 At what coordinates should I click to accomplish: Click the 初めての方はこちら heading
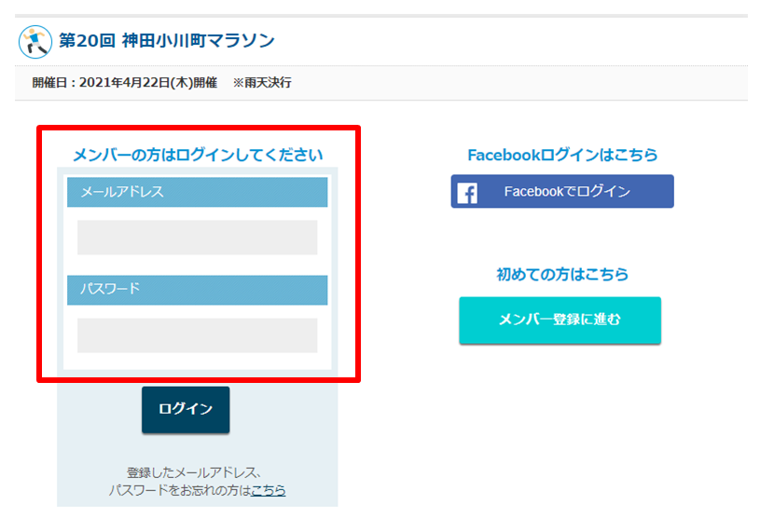point(562,275)
